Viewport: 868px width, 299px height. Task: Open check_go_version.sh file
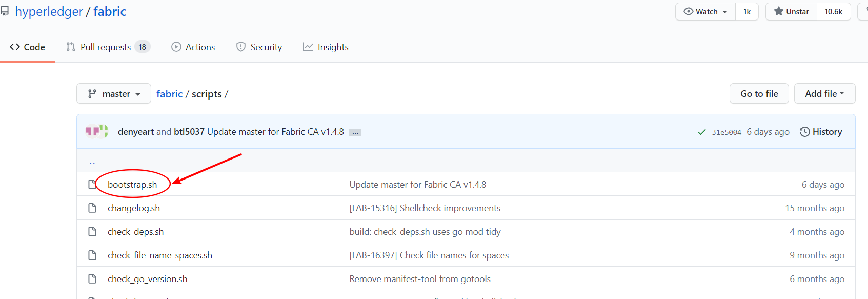pyautogui.click(x=148, y=278)
